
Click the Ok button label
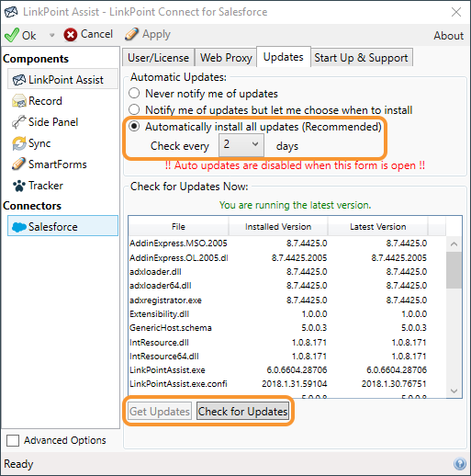pos(29,36)
